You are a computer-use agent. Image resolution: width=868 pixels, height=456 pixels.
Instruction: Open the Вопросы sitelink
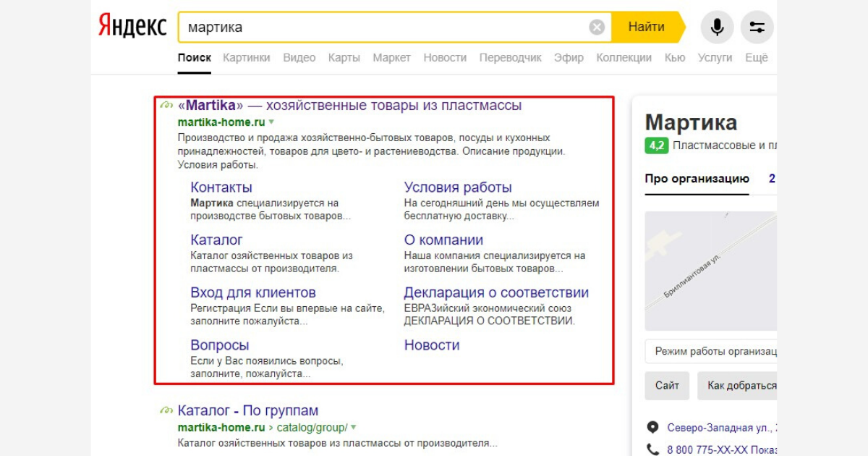tap(220, 345)
